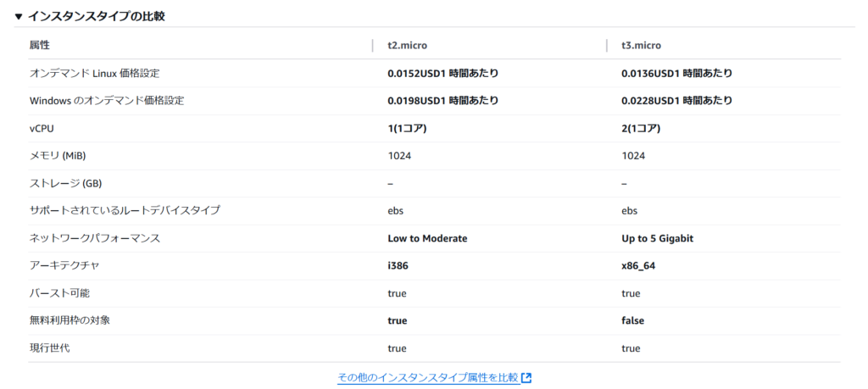Click the 2(1コア) vCPU value
The height and width of the screenshot is (389, 868).
pos(641,128)
